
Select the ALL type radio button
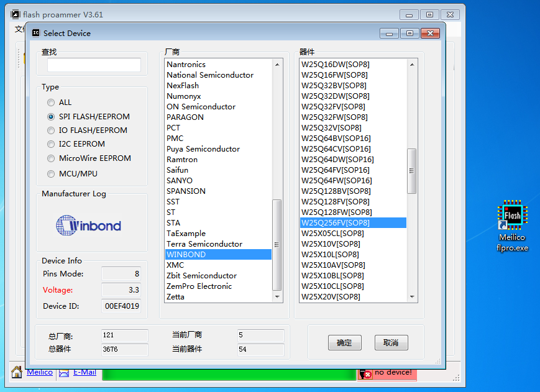(51, 103)
